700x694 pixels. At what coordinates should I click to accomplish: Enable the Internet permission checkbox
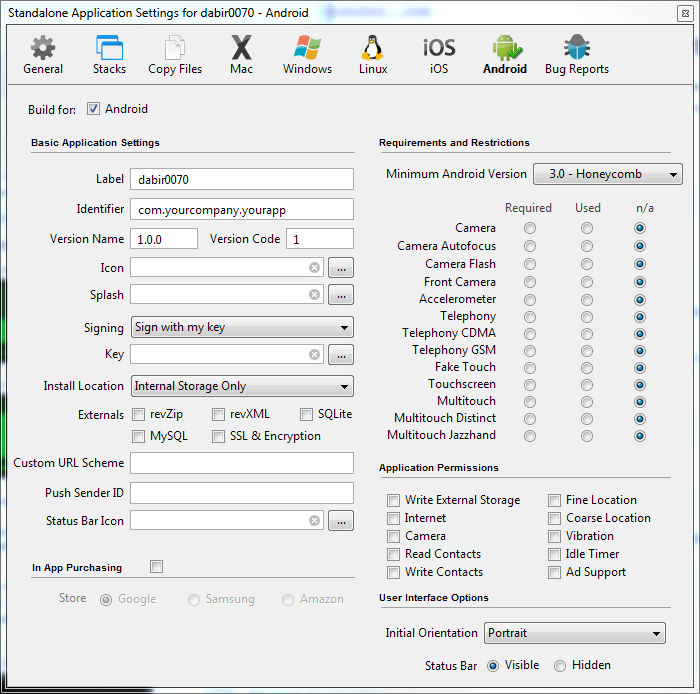pyautogui.click(x=393, y=518)
